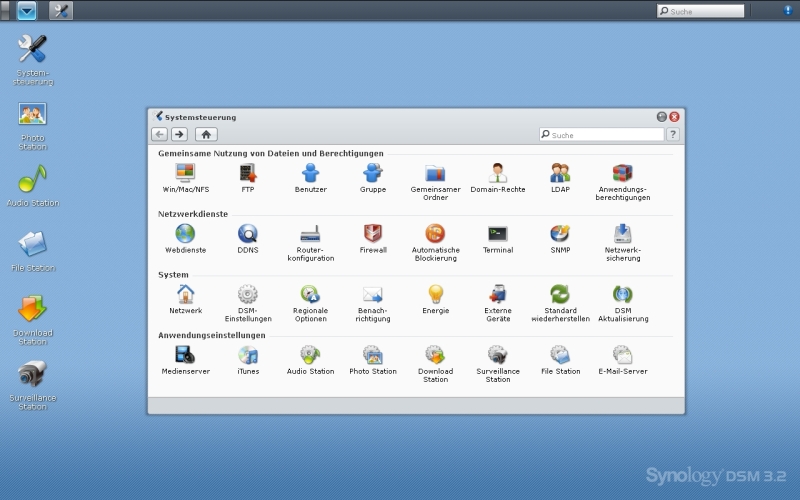Open the Medienserver settings icon
Viewport: 800px width, 500px height.
(x=185, y=355)
